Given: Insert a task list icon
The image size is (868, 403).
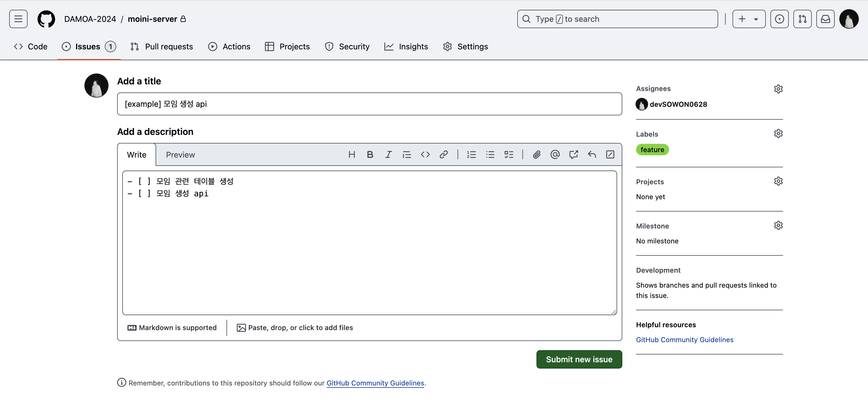Looking at the screenshot, I should [509, 154].
